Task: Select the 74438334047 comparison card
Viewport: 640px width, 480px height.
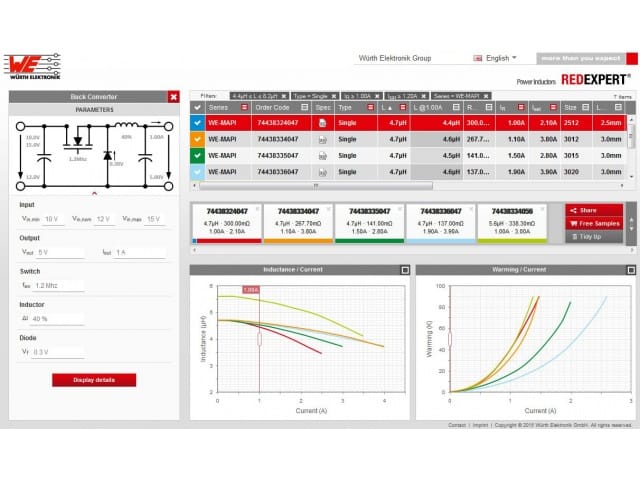Action: point(298,223)
